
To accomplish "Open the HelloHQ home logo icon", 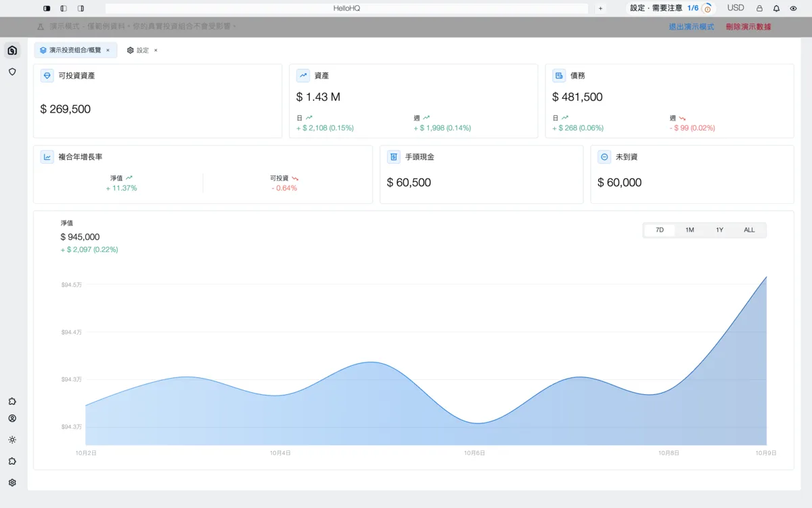I will 12,50.
